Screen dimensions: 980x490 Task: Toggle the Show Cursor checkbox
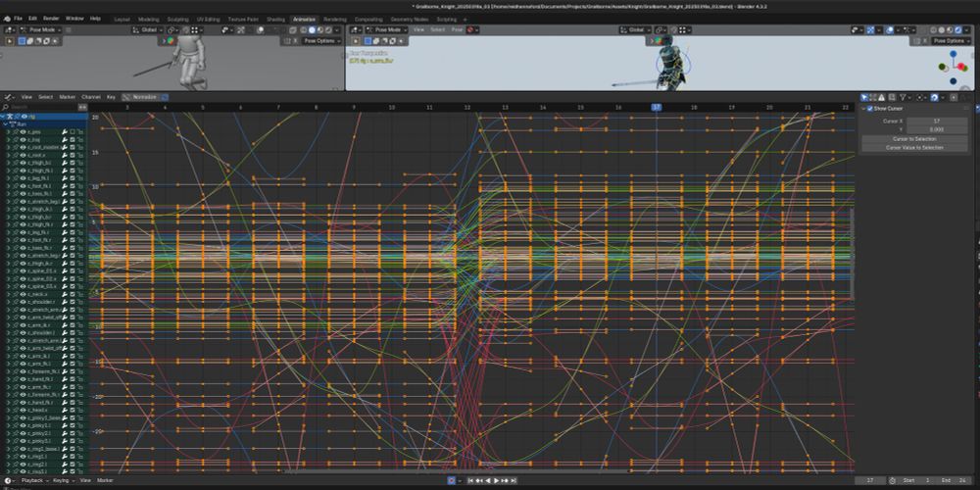[x=870, y=109]
